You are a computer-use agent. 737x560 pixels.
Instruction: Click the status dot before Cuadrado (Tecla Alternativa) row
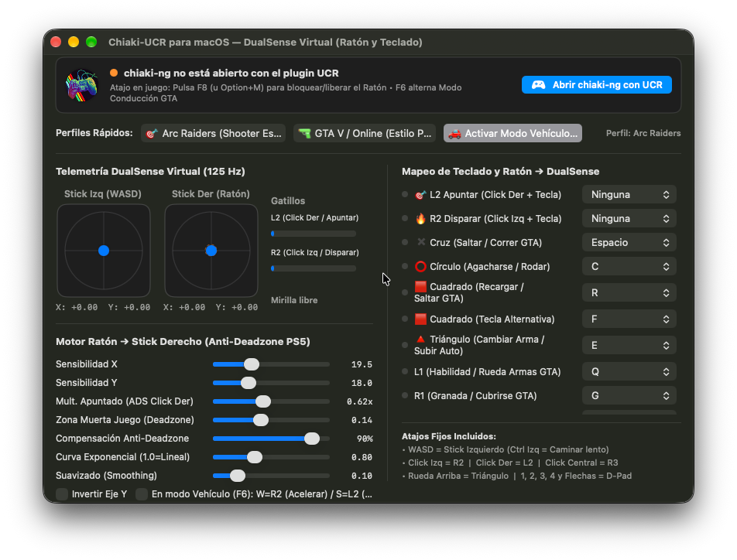pos(405,319)
